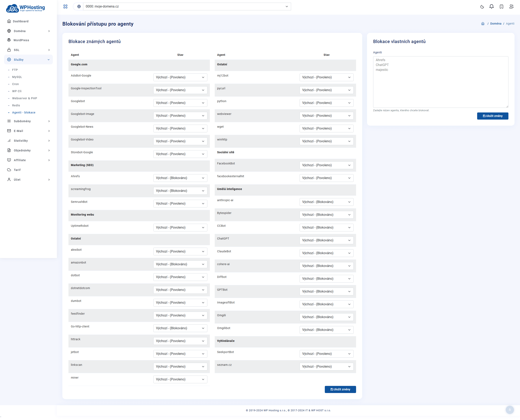Open miner state dropdown
The image size is (520, 420).
[x=180, y=379]
